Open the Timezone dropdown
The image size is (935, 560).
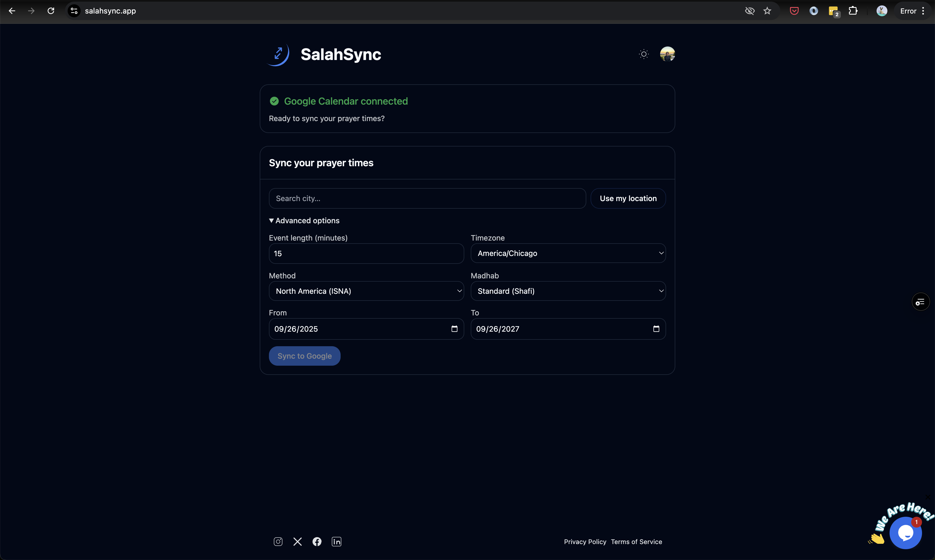pos(568,253)
